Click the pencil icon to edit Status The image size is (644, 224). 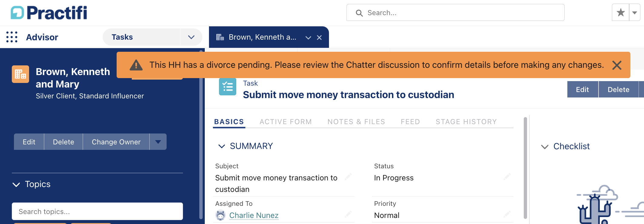[507, 177]
